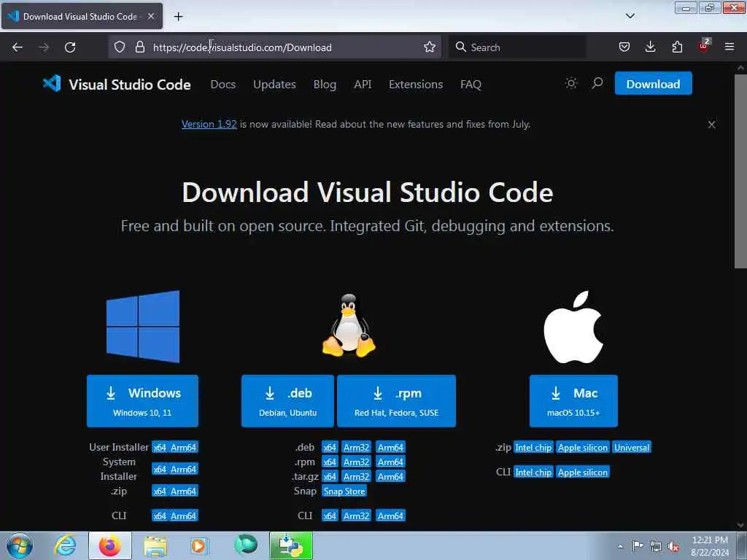Open Windows Explorer folder on taskbar

point(155,546)
